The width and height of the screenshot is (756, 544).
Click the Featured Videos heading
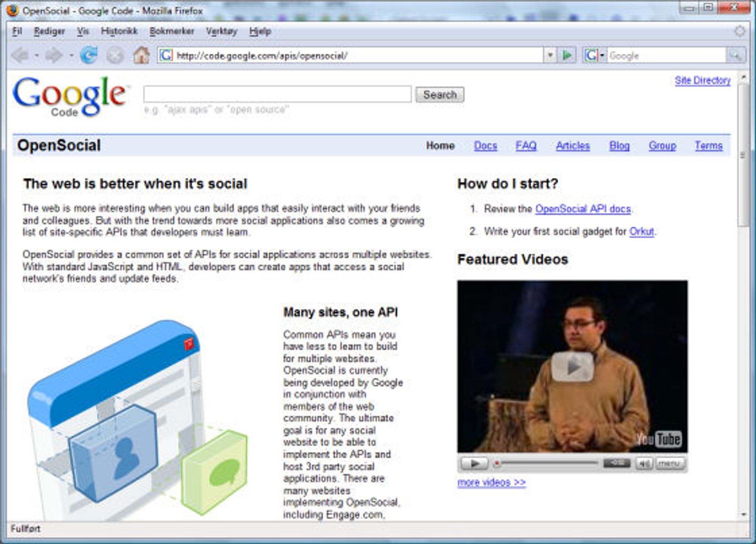tap(513, 259)
